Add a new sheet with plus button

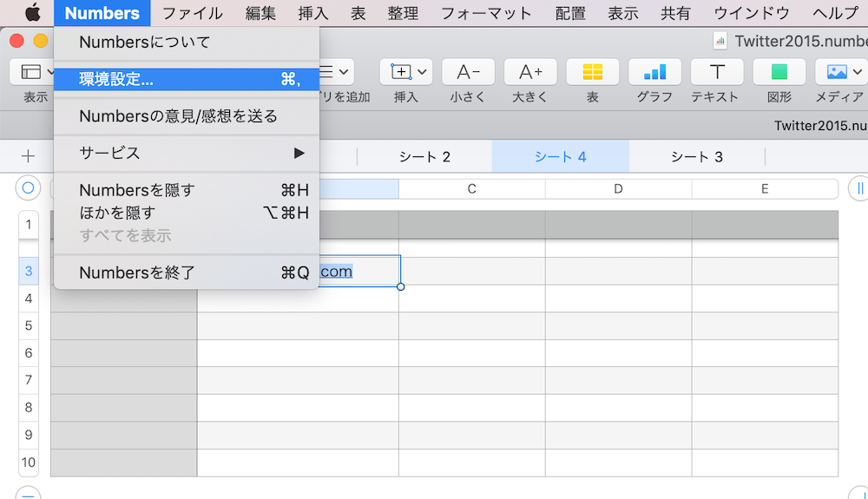pos(28,156)
